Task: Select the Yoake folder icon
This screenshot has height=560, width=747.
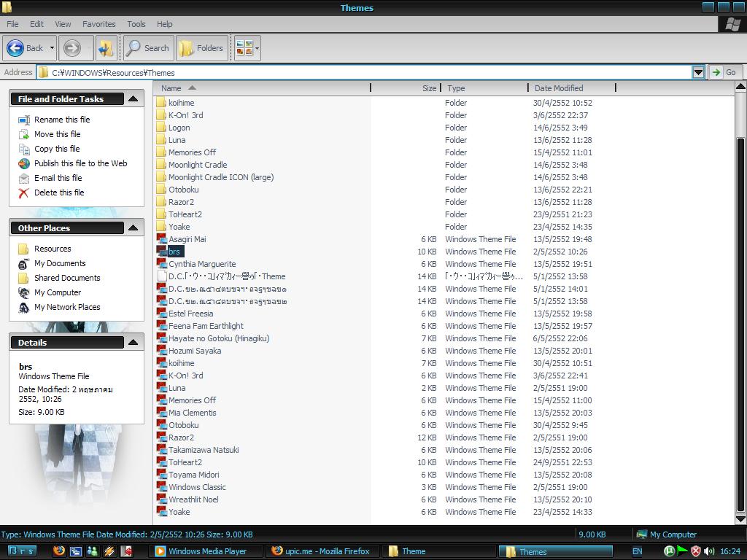Action: [161, 227]
